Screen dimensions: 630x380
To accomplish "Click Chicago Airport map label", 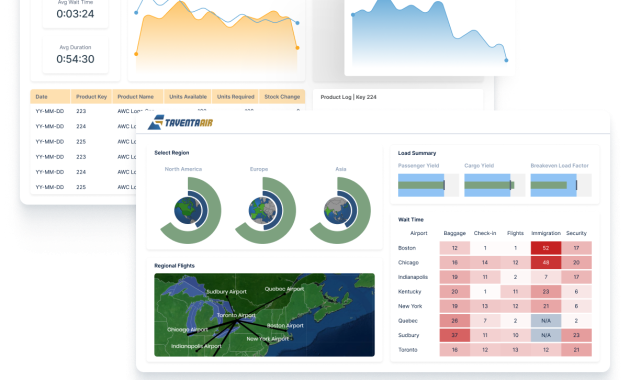I will pos(187,329).
